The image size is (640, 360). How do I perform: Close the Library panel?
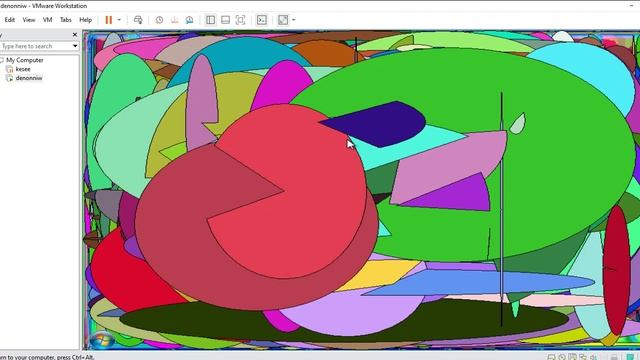coord(75,35)
